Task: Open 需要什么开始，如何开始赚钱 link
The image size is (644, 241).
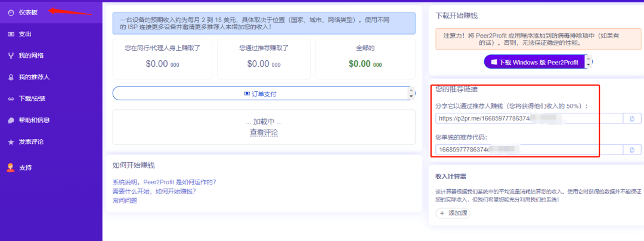Action: pyautogui.click(x=154, y=191)
